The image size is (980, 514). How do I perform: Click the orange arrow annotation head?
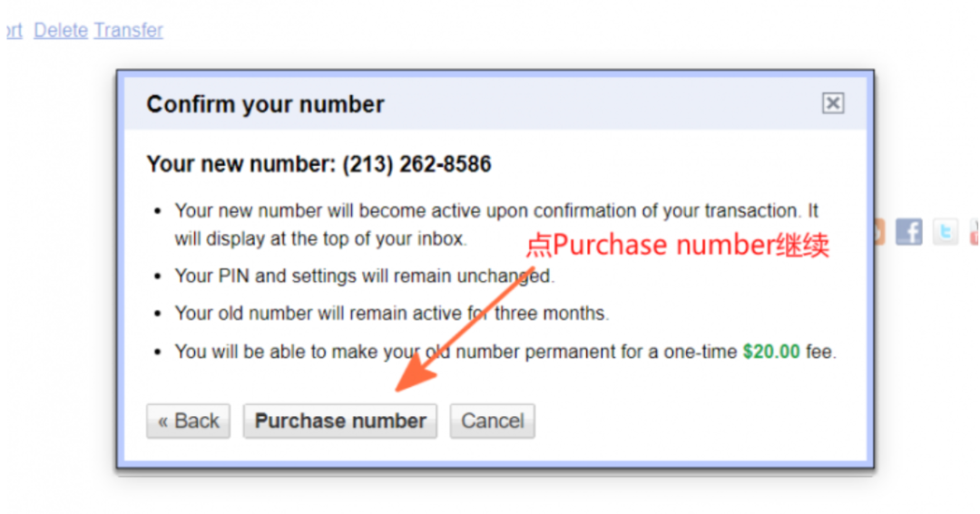click(415, 374)
